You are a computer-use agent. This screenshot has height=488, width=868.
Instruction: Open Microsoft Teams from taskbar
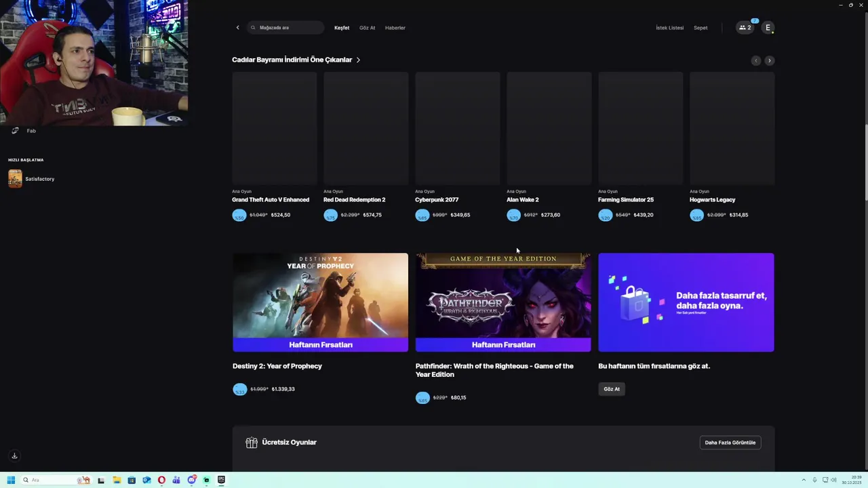pyautogui.click(x=176, y=480)
